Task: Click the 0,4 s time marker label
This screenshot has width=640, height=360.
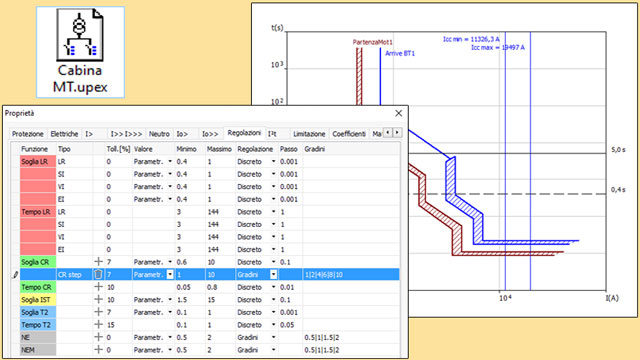Action: (618, 190)
